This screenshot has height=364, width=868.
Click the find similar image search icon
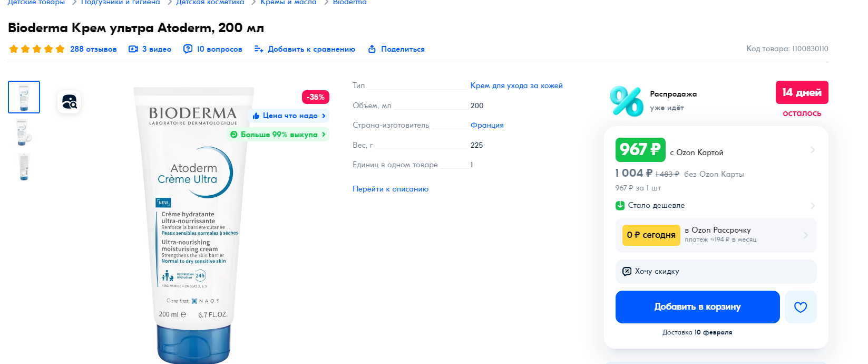click(x=69, y=101)
